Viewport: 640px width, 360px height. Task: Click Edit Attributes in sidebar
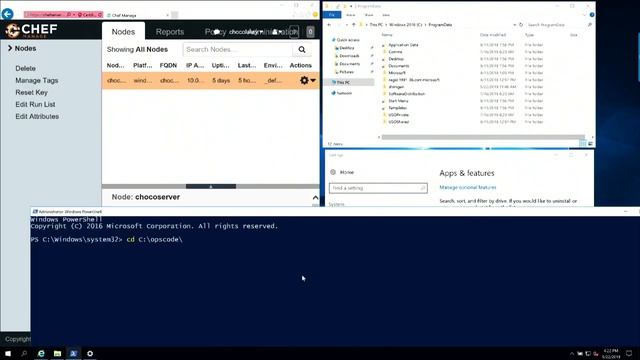(37, 116)
